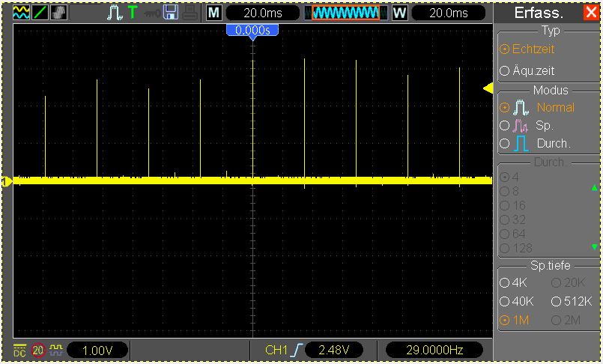Click the Erfass. menu title
603x364 pixels.
pyautogui.click(x=539, y=13)
